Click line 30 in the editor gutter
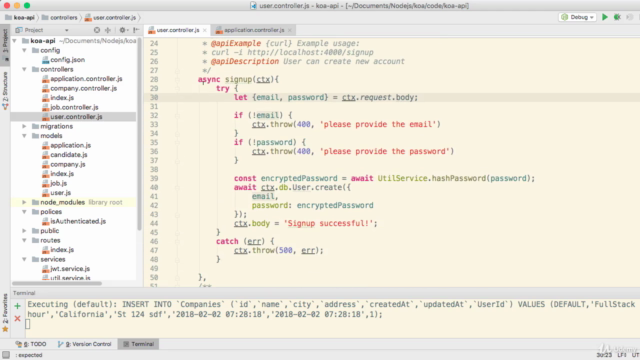Viewport: 640px width, 360px height. pyautogui.click(x=154, y=98)
